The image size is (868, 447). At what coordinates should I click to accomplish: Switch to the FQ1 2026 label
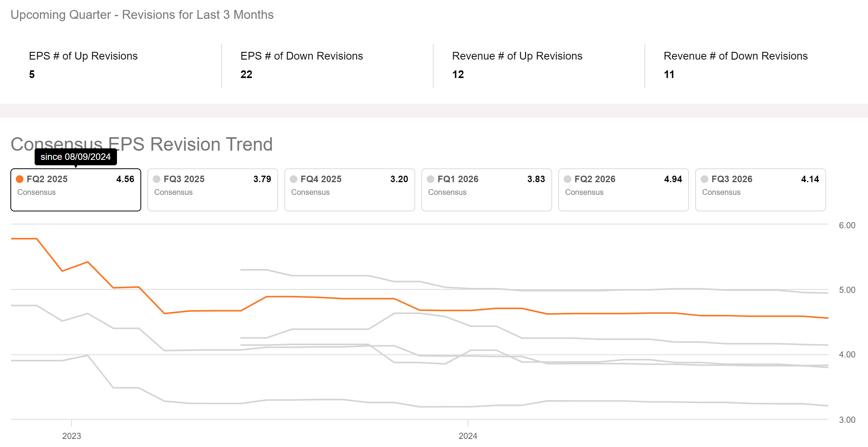pyautogui.click(x=458, y=179)
